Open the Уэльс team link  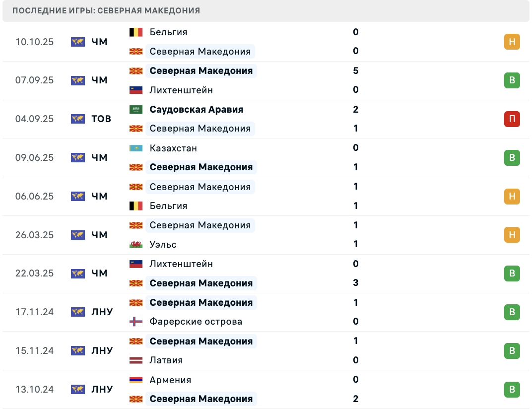pos(163,244)
